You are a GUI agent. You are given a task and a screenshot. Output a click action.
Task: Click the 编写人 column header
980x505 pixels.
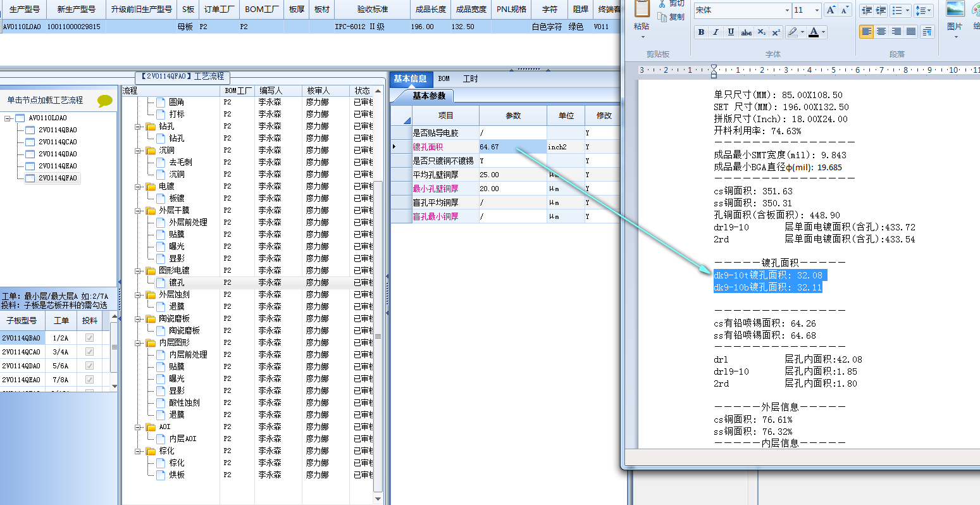(280, 91)
